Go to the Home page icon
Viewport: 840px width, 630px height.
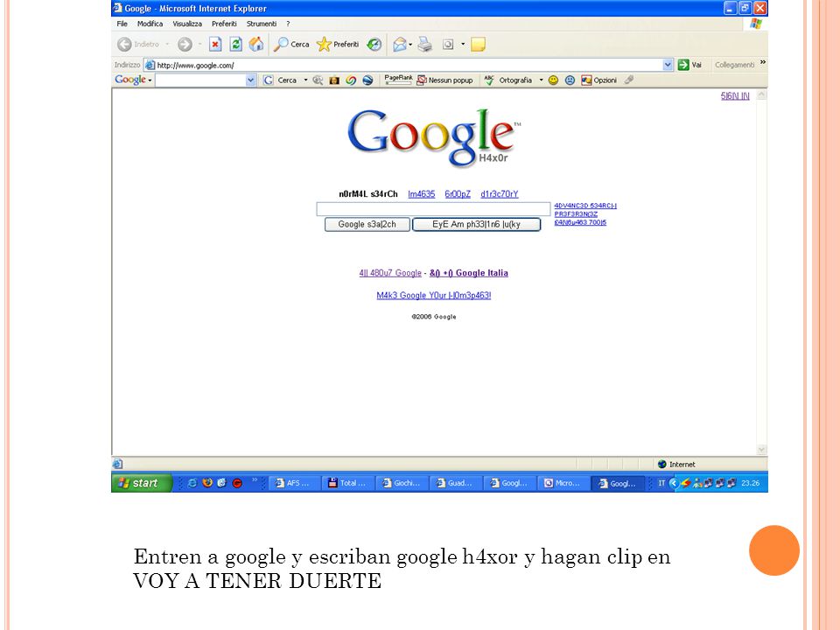tap(256, 45)
